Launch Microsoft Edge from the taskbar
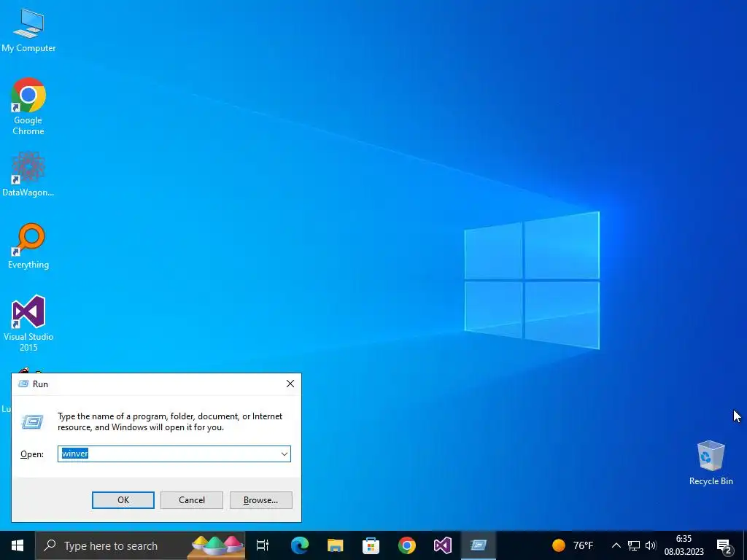Viewport: 747px width, 560px height. [300, 545]
